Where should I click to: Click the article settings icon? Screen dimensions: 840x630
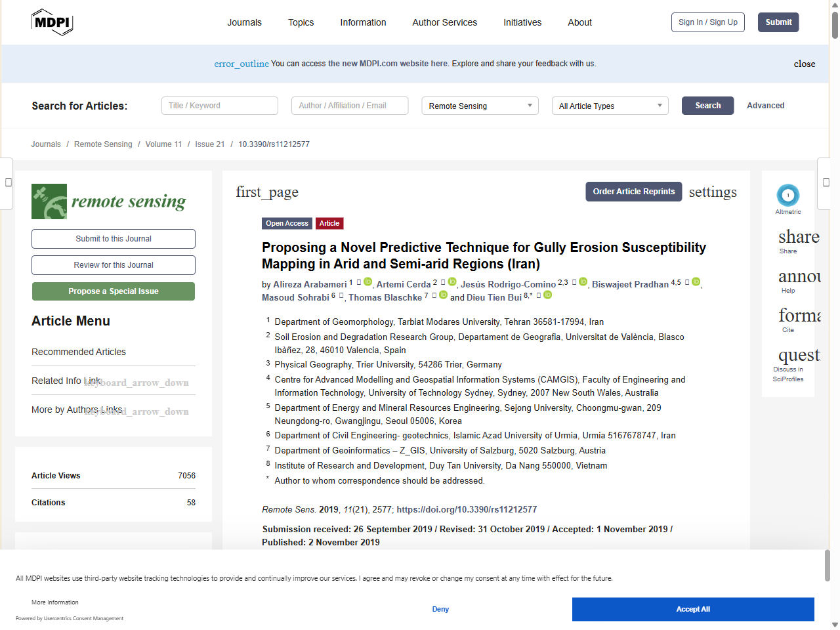pyautogui.click(x=712, y=192)
